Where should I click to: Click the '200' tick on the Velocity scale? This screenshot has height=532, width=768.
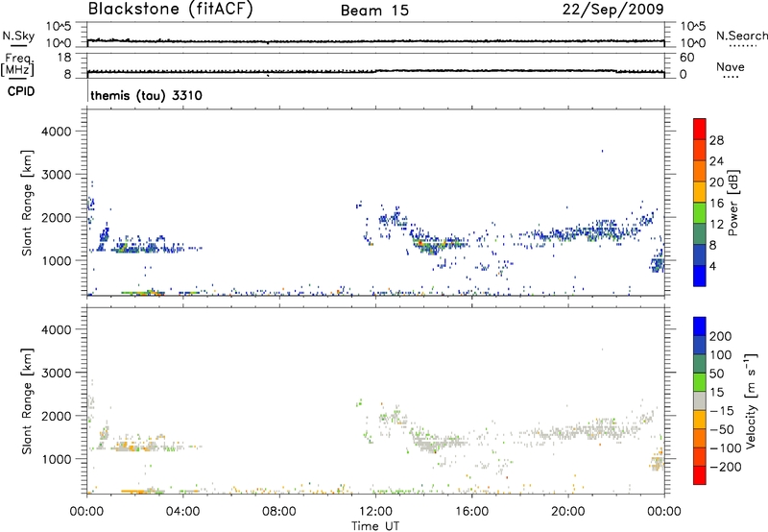tap(721, 336)
